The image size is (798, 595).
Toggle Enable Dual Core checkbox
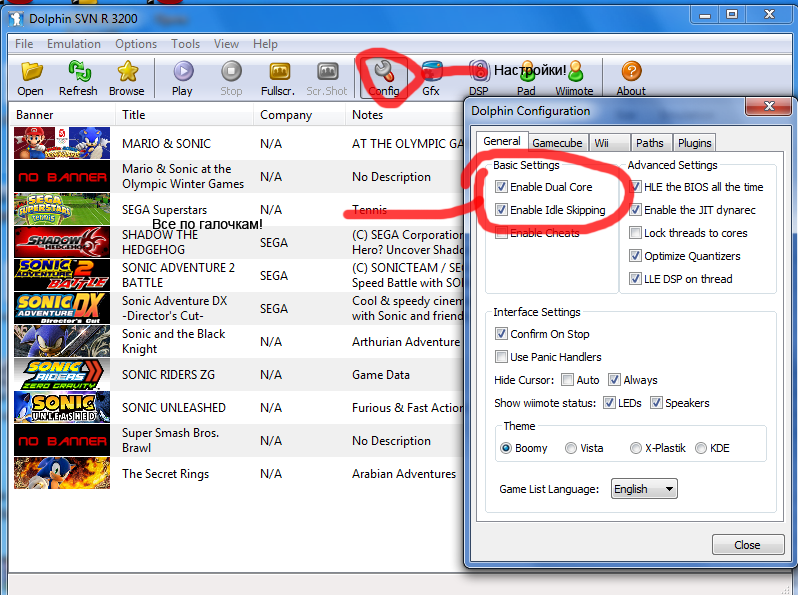pos(501,187)
